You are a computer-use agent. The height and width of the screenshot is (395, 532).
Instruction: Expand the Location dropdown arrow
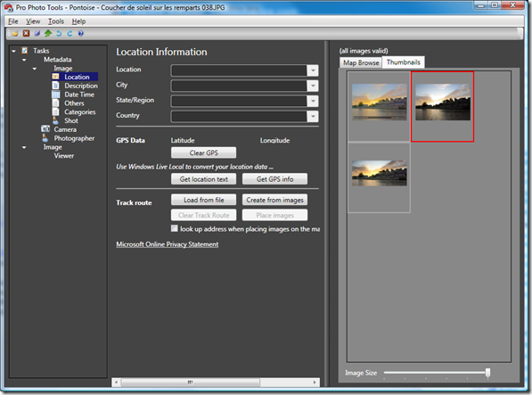pyautogui.click(x=313, y=70)
